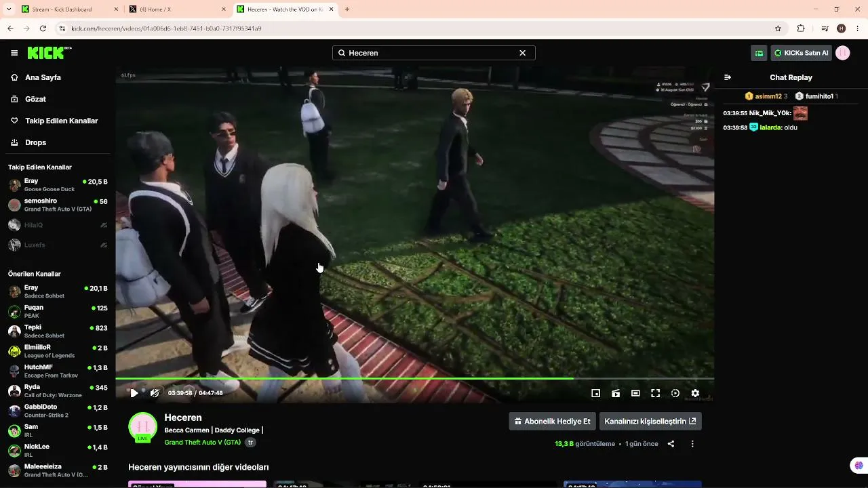This screenshot has height=488, width=868.
Task: Unmute the video volume
Action: coord(155,393)
